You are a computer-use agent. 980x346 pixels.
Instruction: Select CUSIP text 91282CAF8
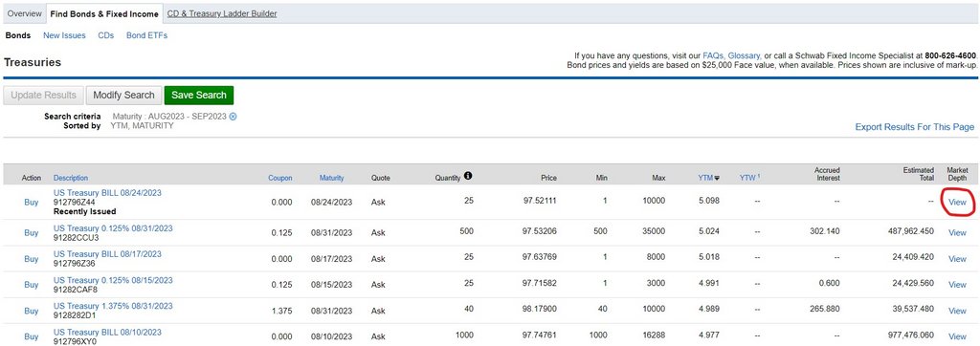click(x=75, y=290)
